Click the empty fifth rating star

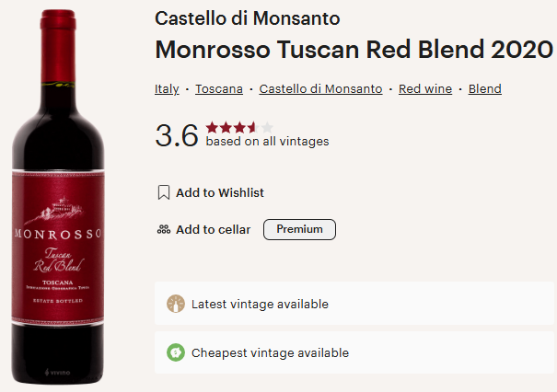pos(267,127)
